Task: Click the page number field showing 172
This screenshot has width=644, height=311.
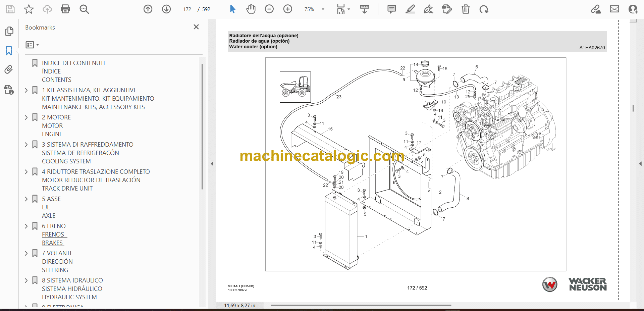Action: click(x=187, y=9)
